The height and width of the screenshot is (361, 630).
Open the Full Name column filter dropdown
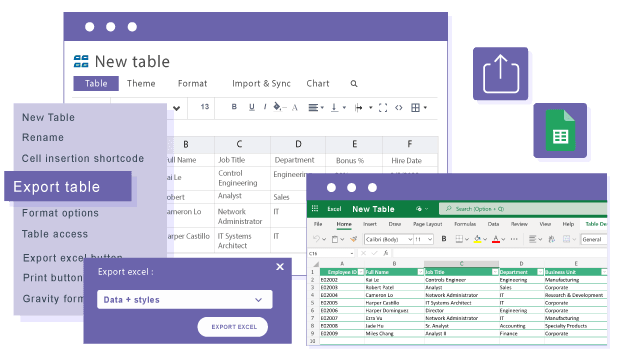point(420,272)
